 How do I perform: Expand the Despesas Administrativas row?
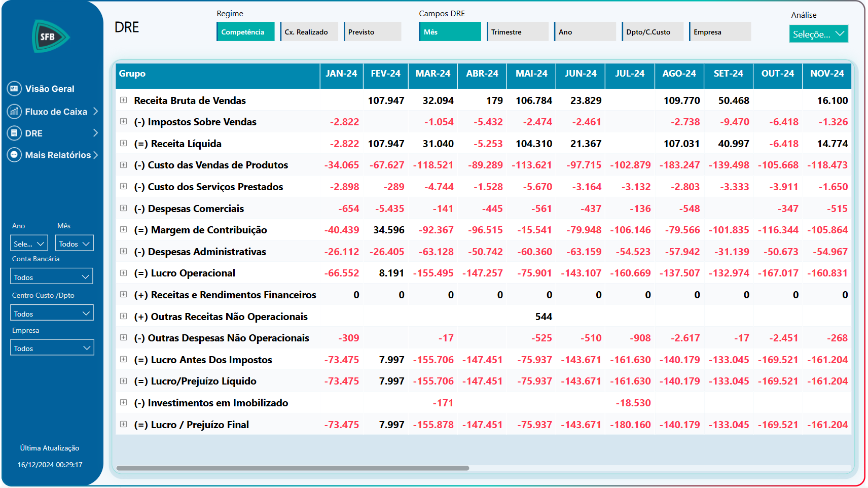tap(123, 251)
